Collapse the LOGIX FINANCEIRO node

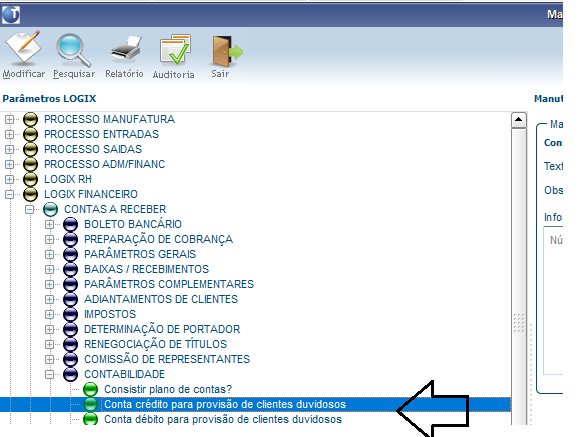tap(9, 194)
